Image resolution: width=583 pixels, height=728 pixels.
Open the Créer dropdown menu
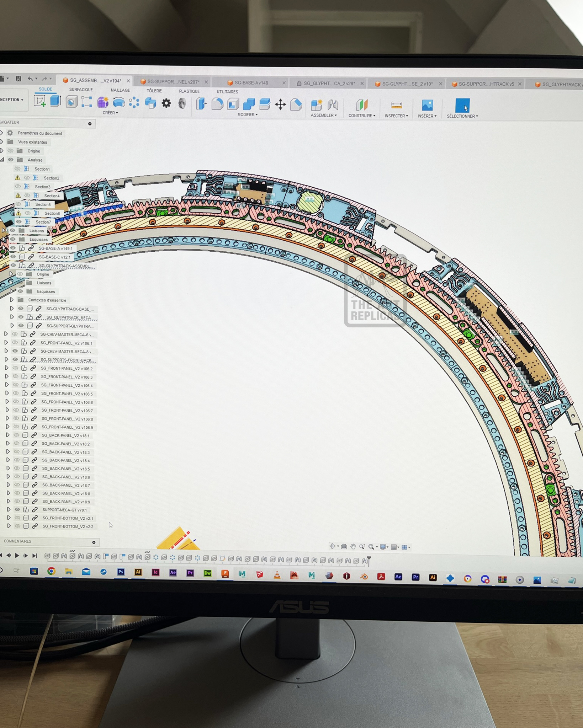point(110,113)
